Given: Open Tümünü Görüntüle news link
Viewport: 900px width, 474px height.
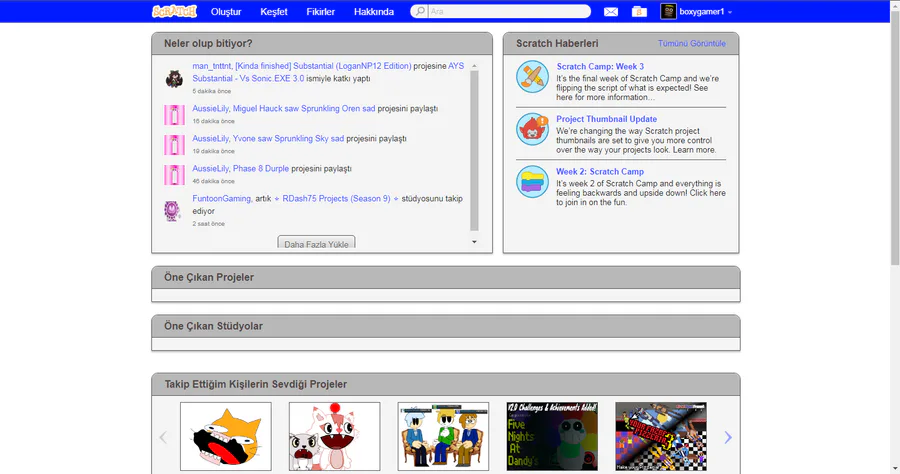Looking at the screenshot, I should pyautogui.click(x=692, y=44).
